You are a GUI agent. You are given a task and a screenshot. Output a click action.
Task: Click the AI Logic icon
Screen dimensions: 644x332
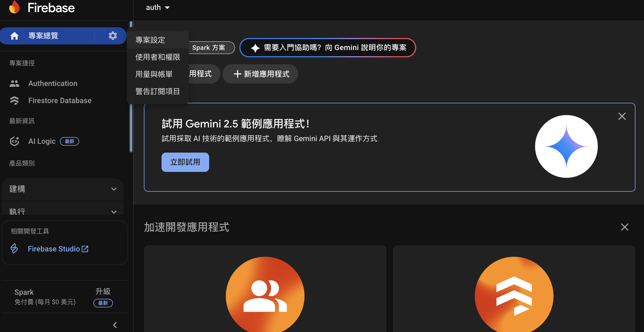pos(14,141)
